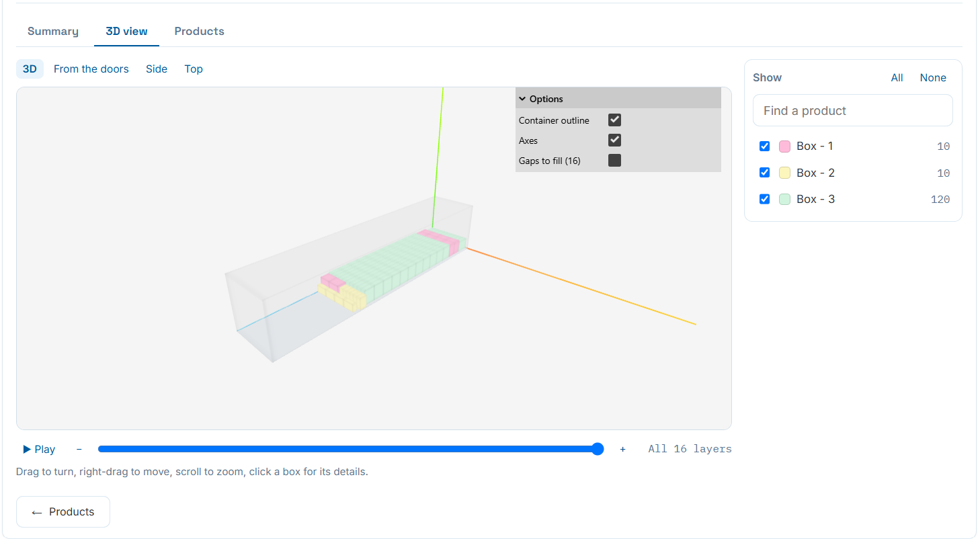
Task: Go back with the Products button
Action: pyautogui.click(x=63, y=512)
